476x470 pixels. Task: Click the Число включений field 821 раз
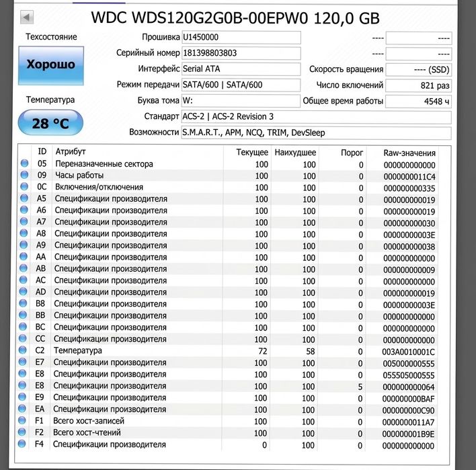click(x=418, y=85)
